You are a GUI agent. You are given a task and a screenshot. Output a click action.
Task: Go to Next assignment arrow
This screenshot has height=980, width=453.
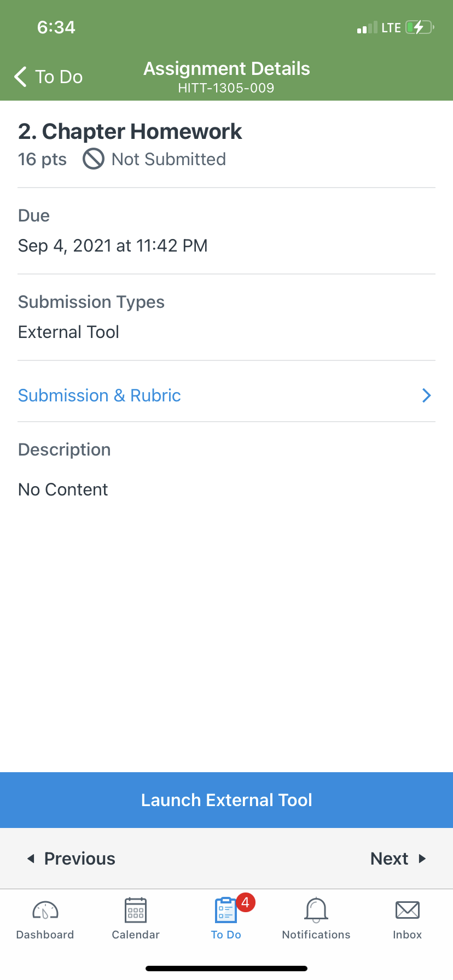422,859
